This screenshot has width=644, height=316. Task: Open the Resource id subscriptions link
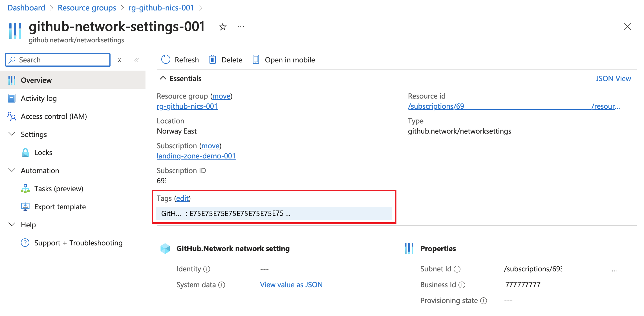click(x=514, y=106)
